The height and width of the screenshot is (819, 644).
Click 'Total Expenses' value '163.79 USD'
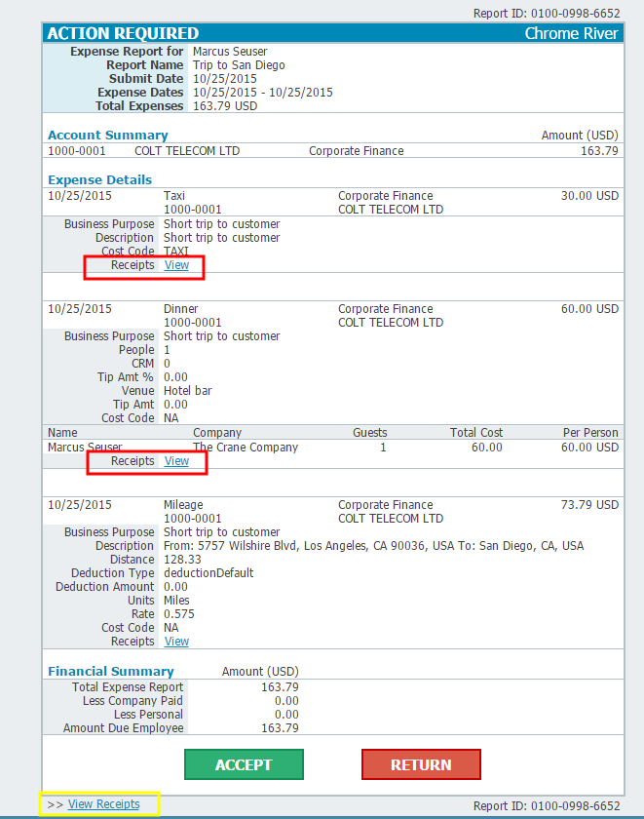[x=225, y=106]
